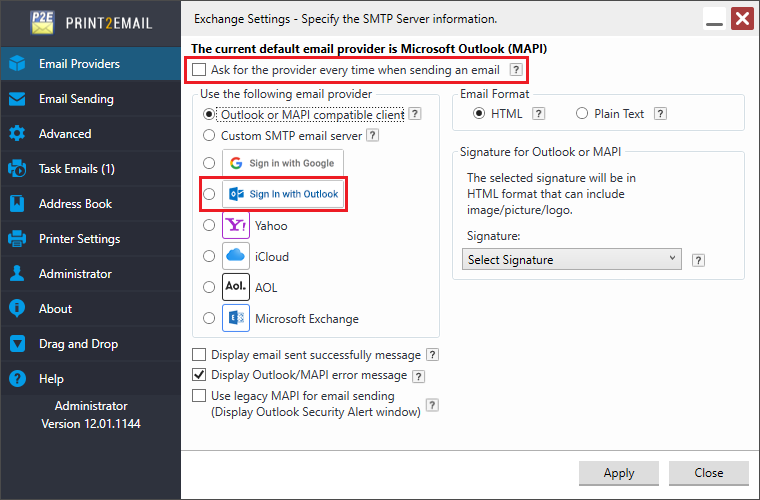
Task: Click the About info icon
Action: (x=17, y=308)
